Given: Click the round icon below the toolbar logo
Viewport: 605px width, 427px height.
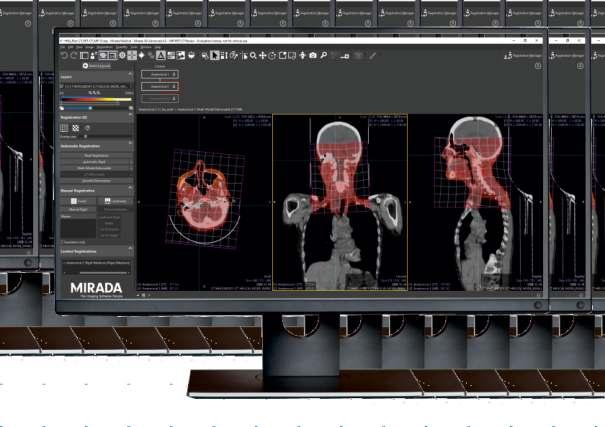Looking at the screenshot, I should 538,66.
